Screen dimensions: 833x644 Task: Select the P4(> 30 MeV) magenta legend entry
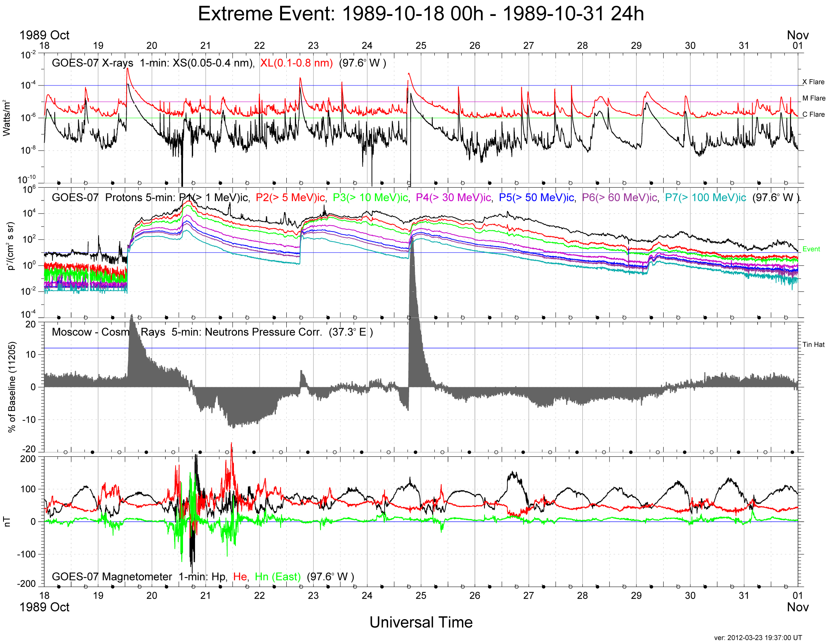[453, 198]
